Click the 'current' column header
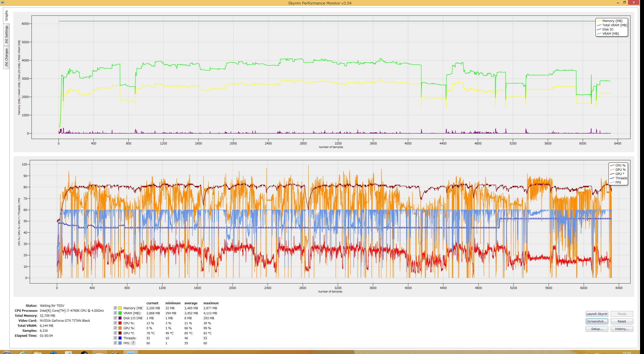The height and width of the screenshot is (354, 644). 152,303
